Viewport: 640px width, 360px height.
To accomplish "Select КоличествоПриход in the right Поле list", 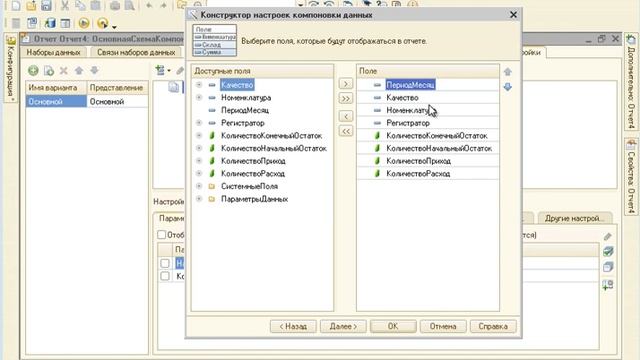I will [x=419, y=161].
